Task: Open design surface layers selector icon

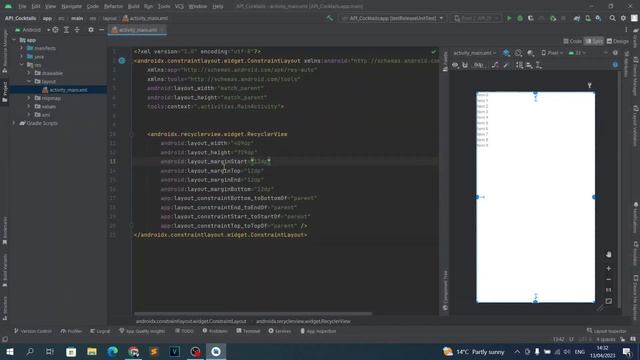Action: click(x=506, y=53)
